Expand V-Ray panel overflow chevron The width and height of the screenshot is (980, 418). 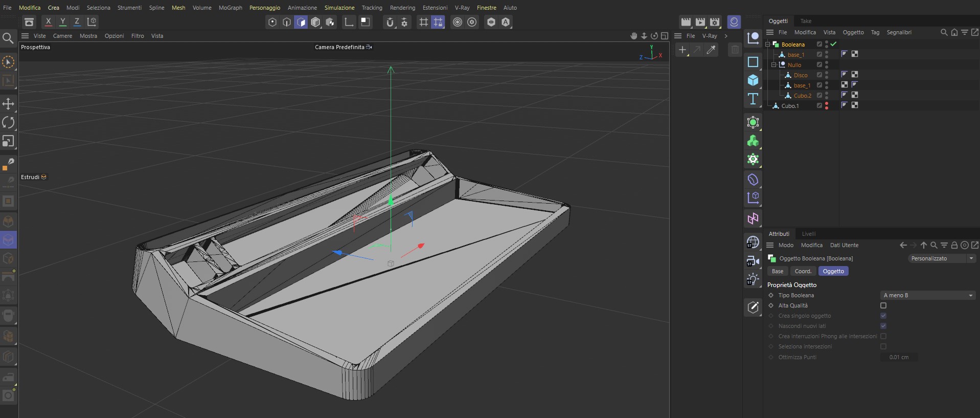pos(726,36)
